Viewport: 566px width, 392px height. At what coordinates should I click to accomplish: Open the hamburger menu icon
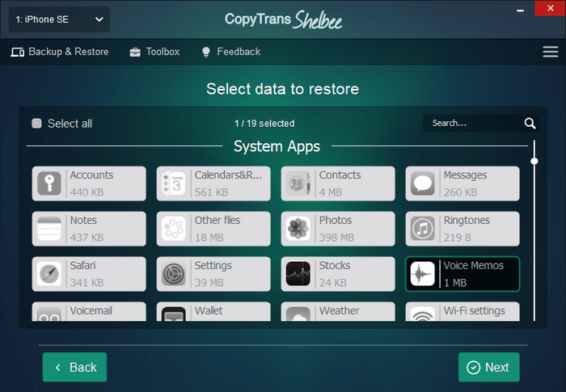pos(550,52)
